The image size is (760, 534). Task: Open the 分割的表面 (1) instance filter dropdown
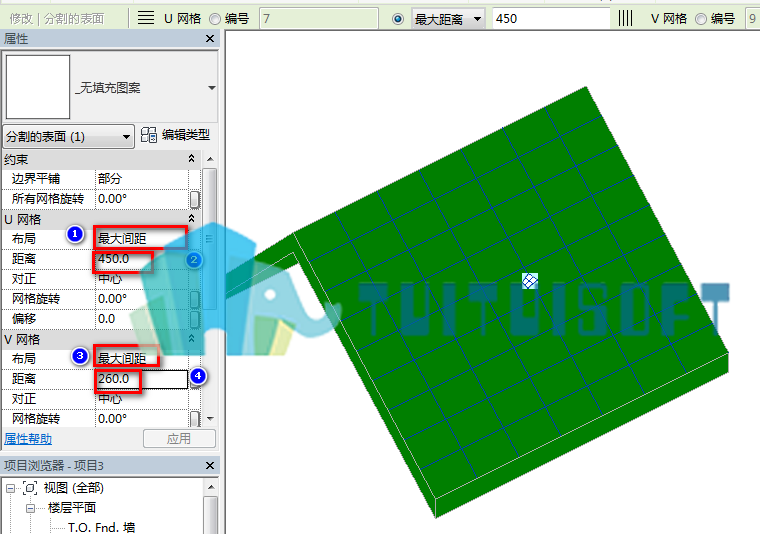(x=68, y=137)
